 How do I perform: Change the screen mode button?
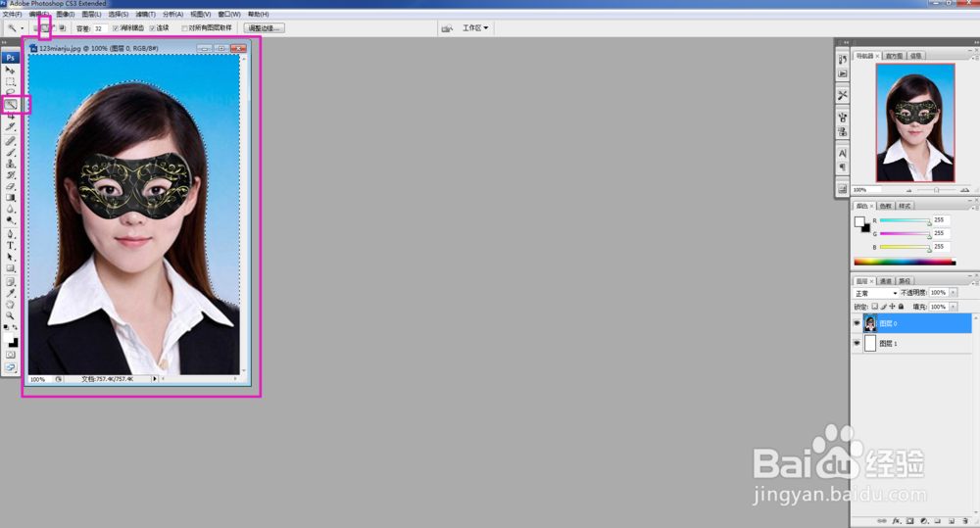pos(10,367)
